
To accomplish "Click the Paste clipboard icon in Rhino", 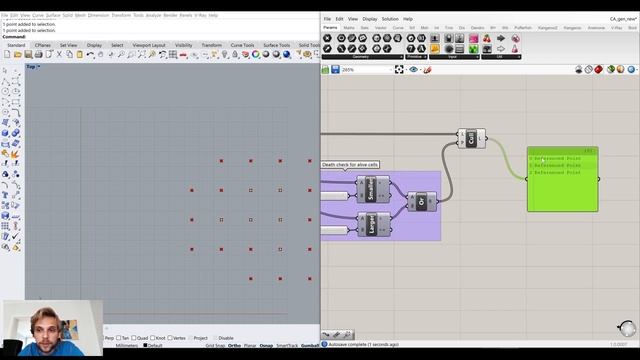I will [x=80, y=54].
